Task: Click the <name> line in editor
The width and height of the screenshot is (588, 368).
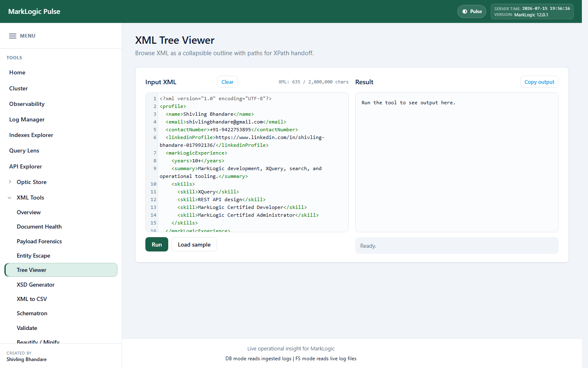Action: coord(209,114)
